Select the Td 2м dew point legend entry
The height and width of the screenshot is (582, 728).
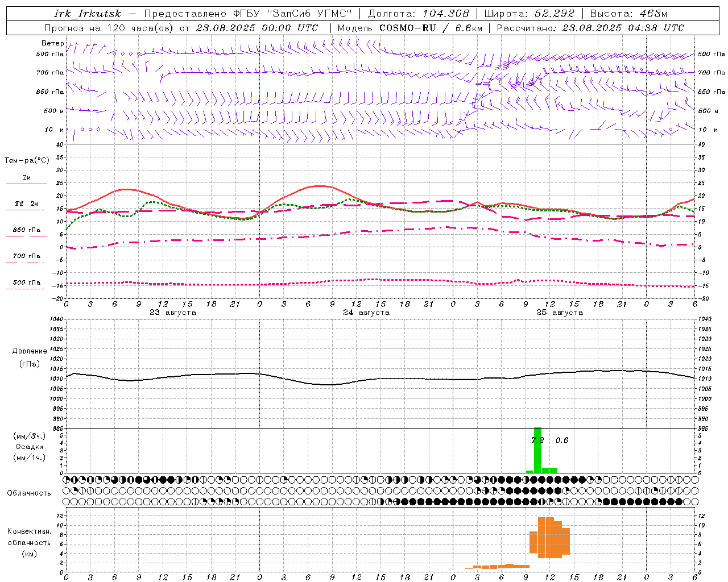[x=27, y=203]
